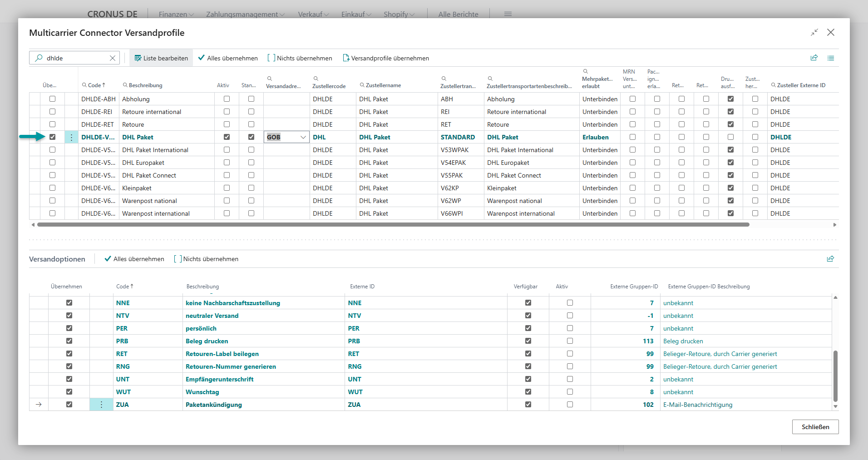Toggle Aktiv checkbox for DHL Paket International
The width and height of the screenshot is (868, 460).
coord(227,150)
